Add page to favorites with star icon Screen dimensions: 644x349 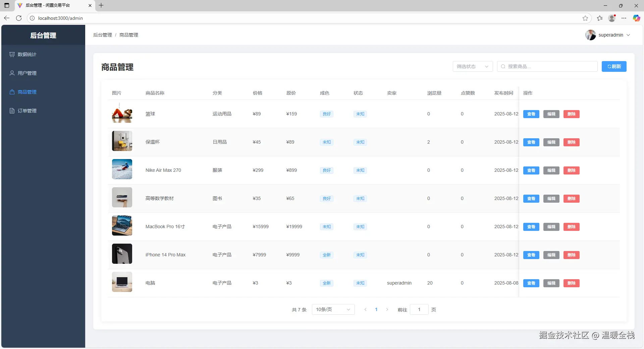point(585,18)
